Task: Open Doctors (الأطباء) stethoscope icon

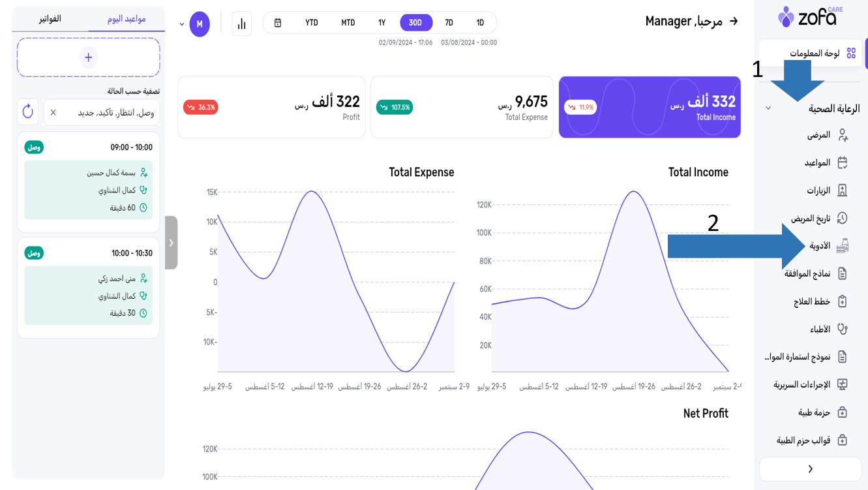Action: (x=842, y=329)
